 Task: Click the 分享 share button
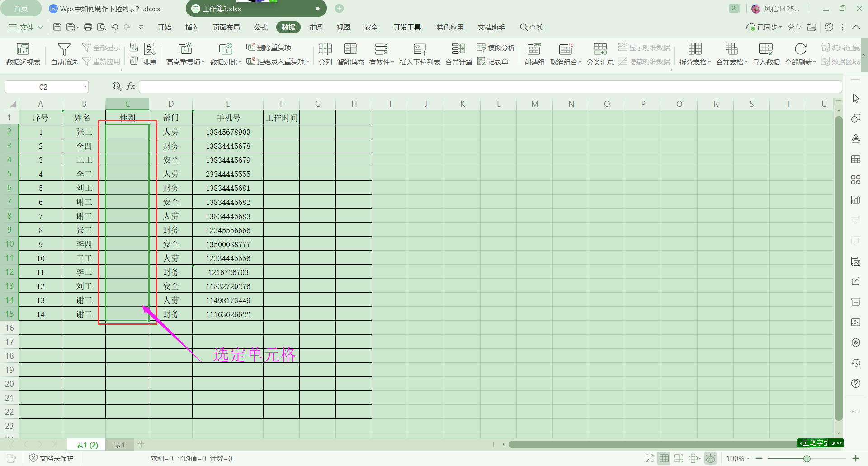(794, 27)
